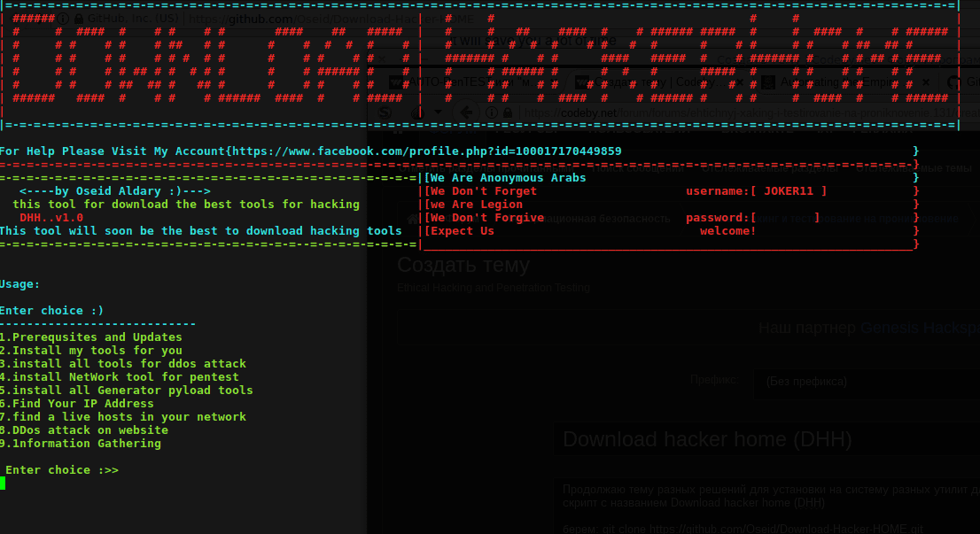Viewport: 980px width, 534px height.
Task: Click the green terminal cursor at the prompt
Action: (x=3, y=483)
